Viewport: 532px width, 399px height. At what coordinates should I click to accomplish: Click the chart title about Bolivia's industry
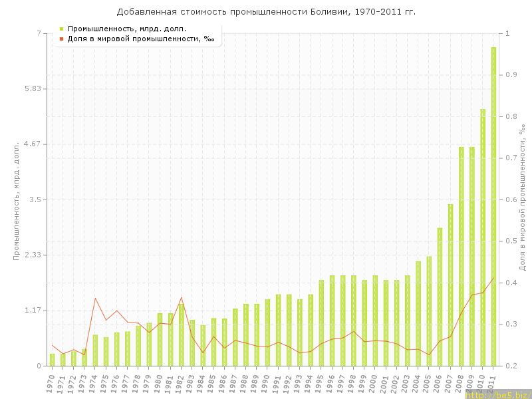click(266, 12)
